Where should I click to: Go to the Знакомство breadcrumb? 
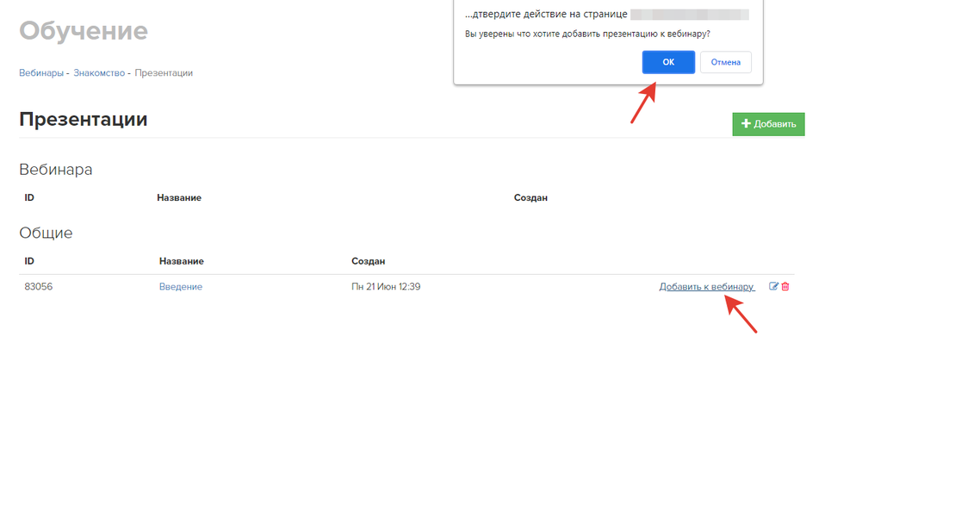pyautogui.click(x=99, y=73)
